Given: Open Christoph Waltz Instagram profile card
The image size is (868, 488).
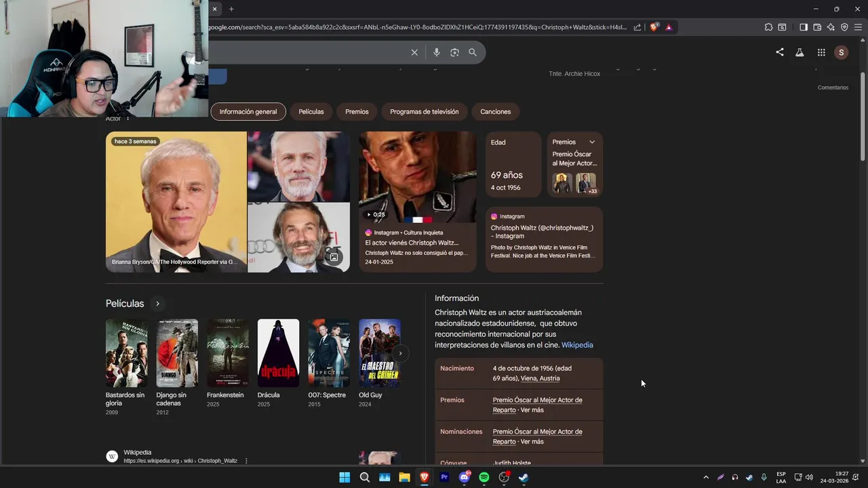Looking at the screenshot, I should click(x=544, y=240).
